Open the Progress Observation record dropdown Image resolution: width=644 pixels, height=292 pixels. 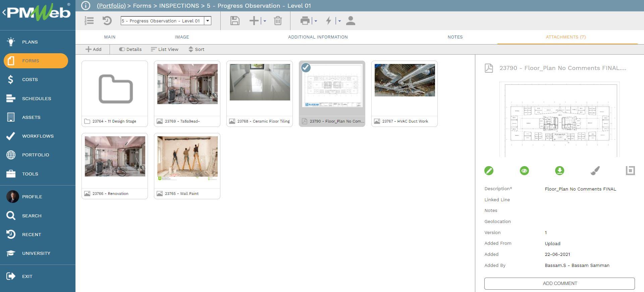[x=208, y=21]
